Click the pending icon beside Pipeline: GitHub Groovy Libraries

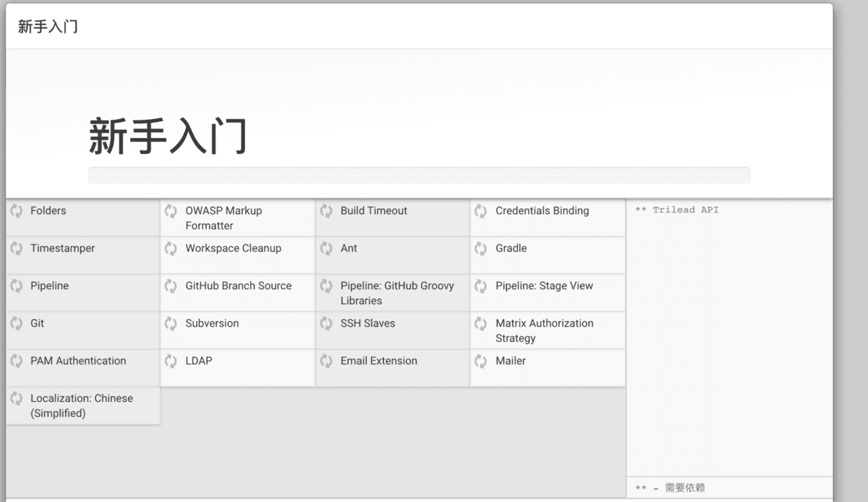coord(326,286)
